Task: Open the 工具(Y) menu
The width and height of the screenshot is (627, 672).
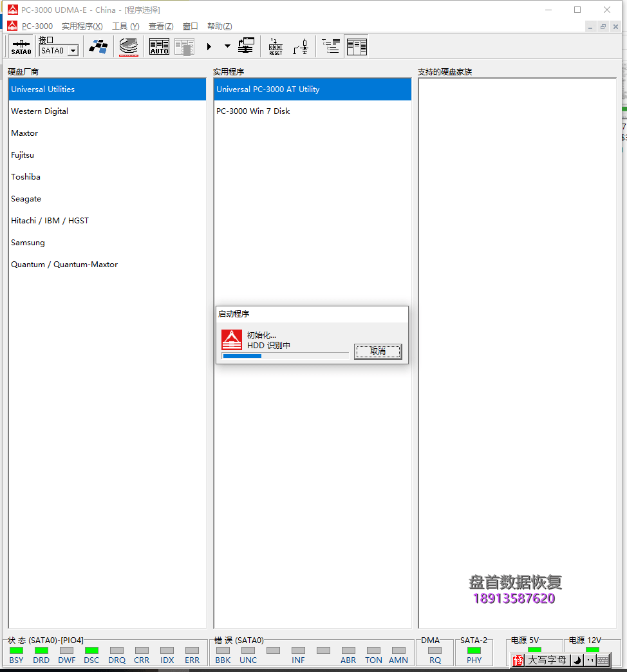Action: point(126,26)
